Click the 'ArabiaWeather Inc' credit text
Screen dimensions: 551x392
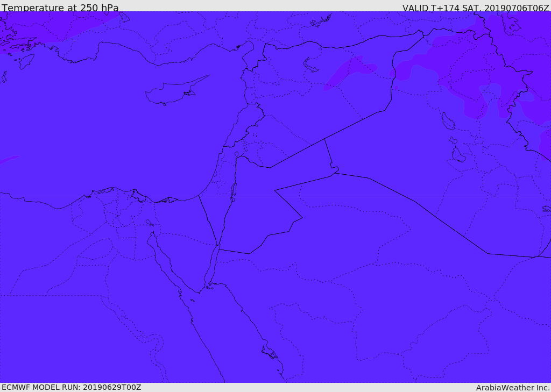pos(513,388)
